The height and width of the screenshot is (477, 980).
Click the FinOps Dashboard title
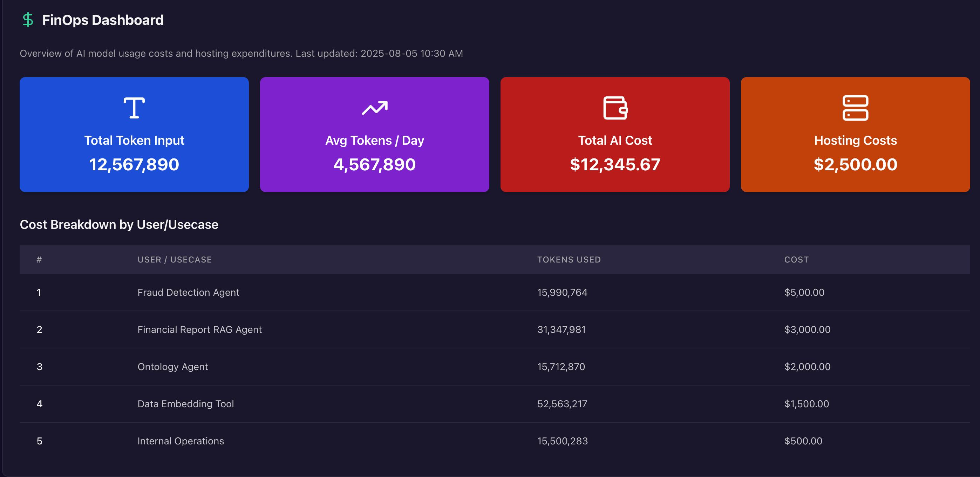tap(103, 20)
